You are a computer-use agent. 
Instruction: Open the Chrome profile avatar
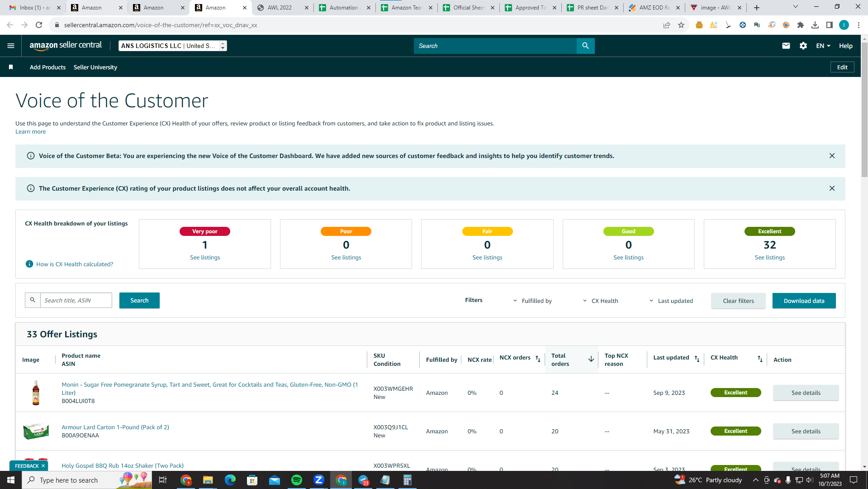(844, 25)
